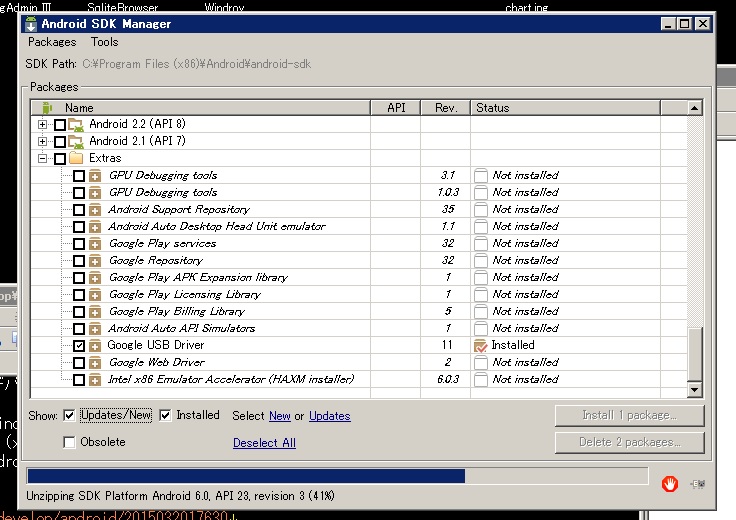The height and width of the screenshot is (520, 736).
Task: Click Not installed status icon for Google Play services
Action: point(481,244)
